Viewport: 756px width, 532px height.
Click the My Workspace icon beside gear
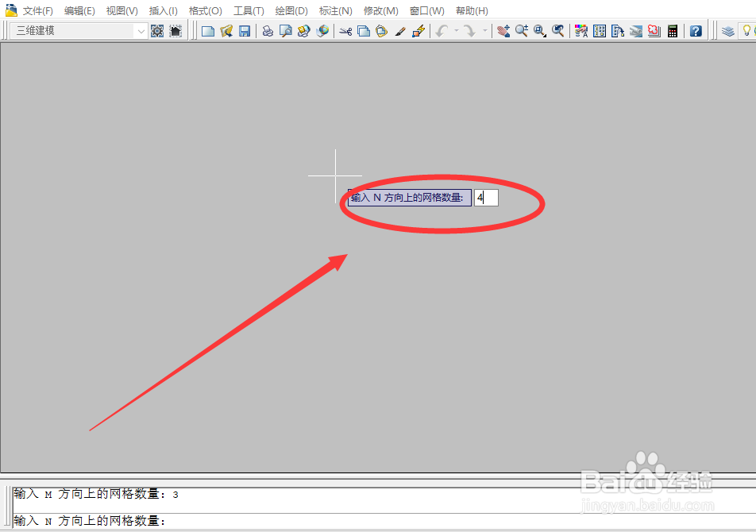click(x=175, y=31)
